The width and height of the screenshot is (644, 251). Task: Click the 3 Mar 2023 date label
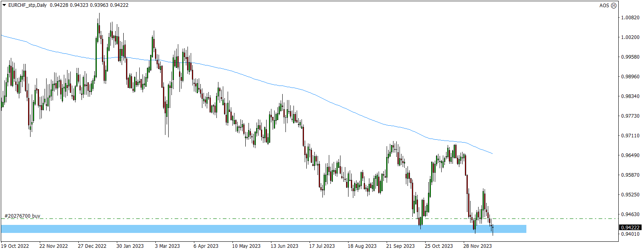167,246
